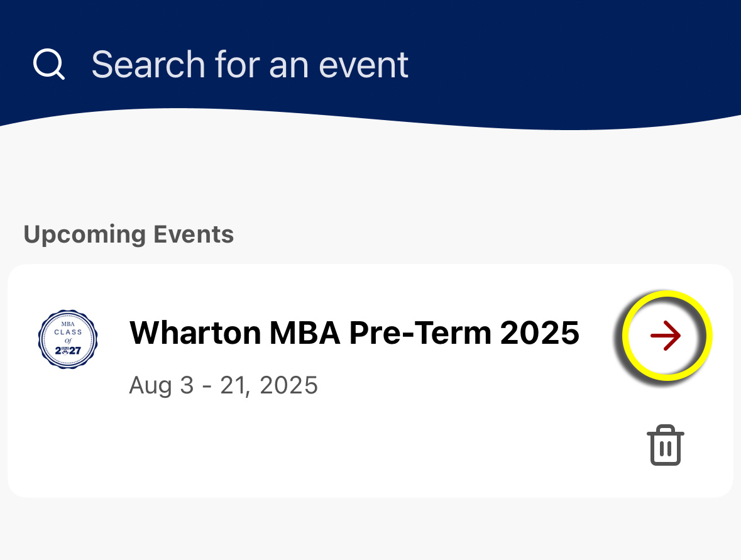Click the right-pointing arrow in the event card
Image resolution: width=741 pixels, height=560 pixels.
click(666, 336)
